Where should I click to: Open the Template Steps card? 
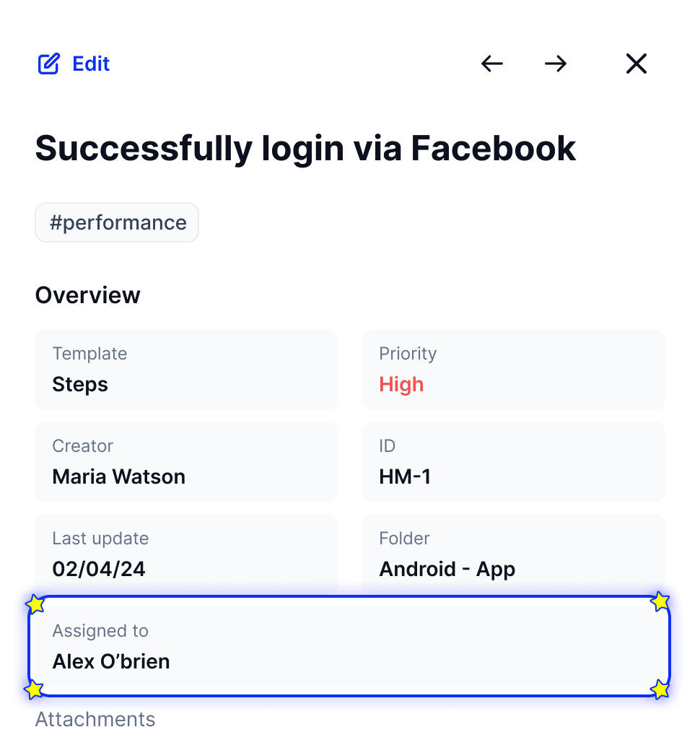coord(187,370)
